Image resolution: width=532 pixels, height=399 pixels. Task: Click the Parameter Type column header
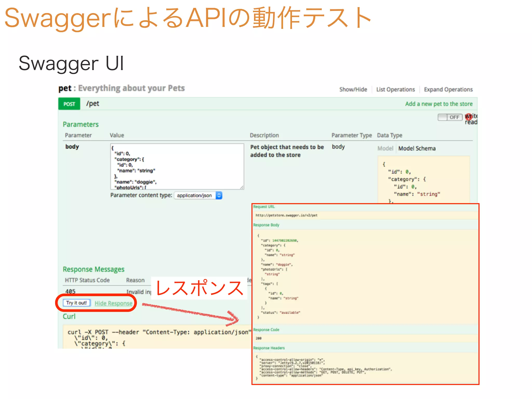click(x=351, y=135)
